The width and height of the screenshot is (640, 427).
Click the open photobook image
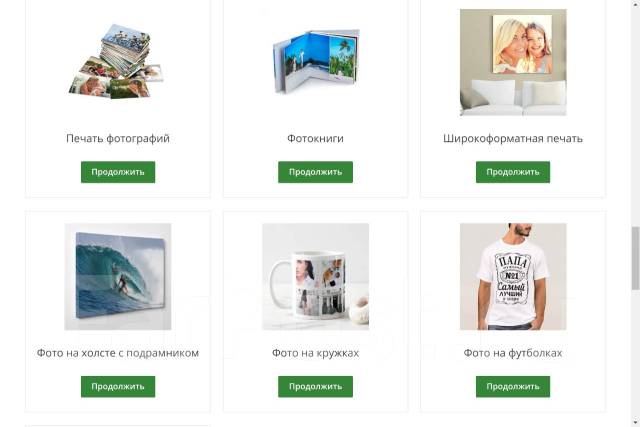coord(316,60)
